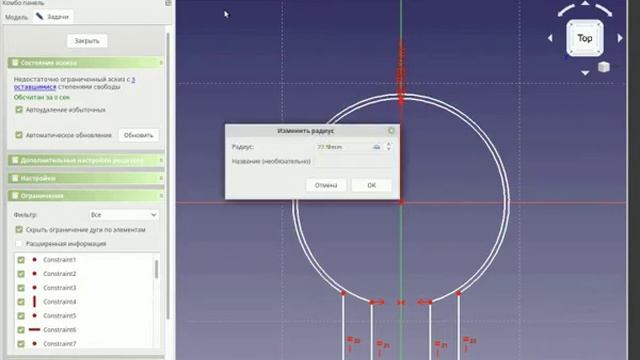This screenshot has height=360, width=640.
Task: Uncheck the Constraint7 checkbox
Action: click(x=21, y=344)
